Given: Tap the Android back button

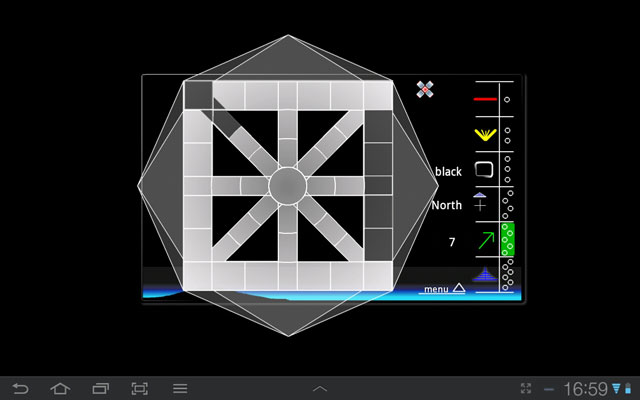Looking at the screenshot, I should 20,389.
